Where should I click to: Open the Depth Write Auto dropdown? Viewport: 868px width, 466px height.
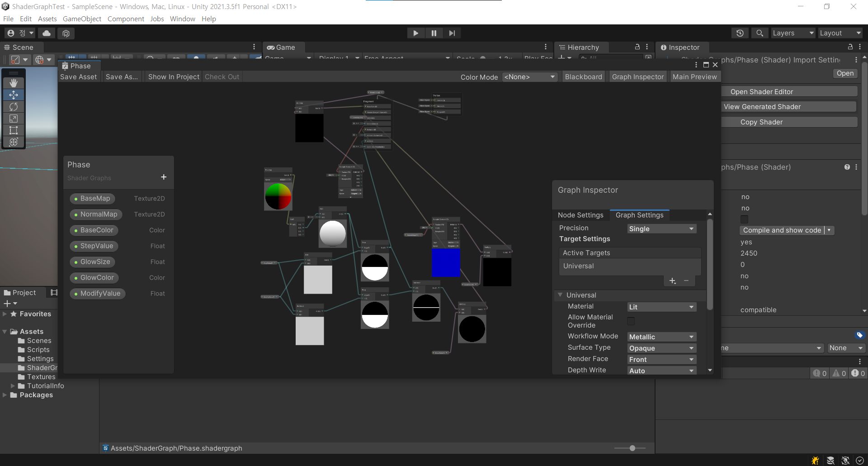[x=661, y=371]
